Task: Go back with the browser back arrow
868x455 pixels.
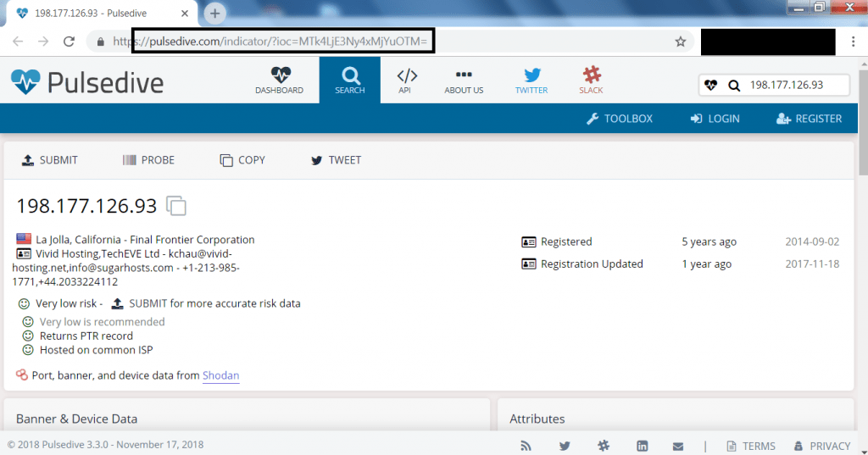Action: pos(19,42)
